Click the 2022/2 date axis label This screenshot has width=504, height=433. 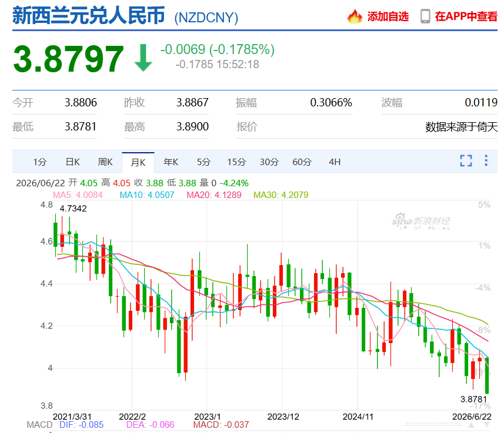click(x=132, y=417)
